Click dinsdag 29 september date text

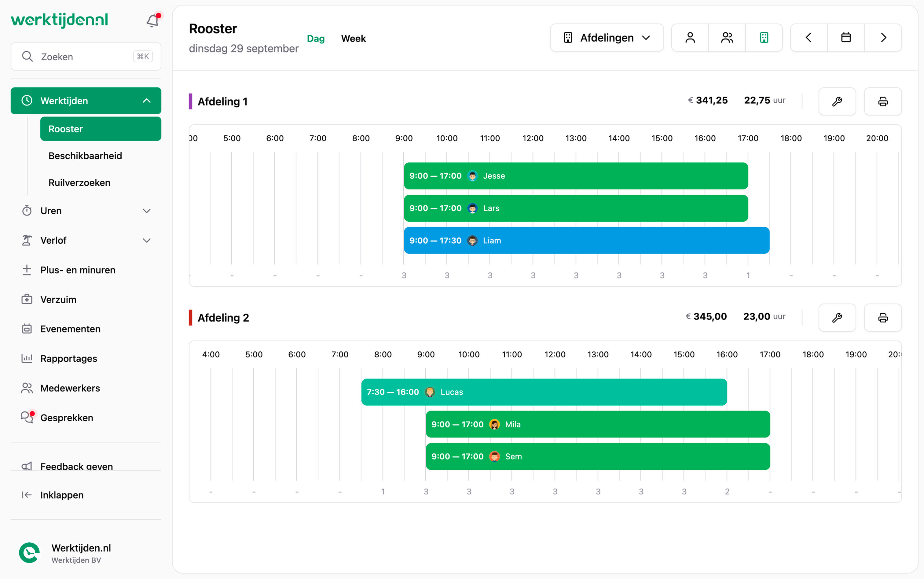click(x=244, y=49)
